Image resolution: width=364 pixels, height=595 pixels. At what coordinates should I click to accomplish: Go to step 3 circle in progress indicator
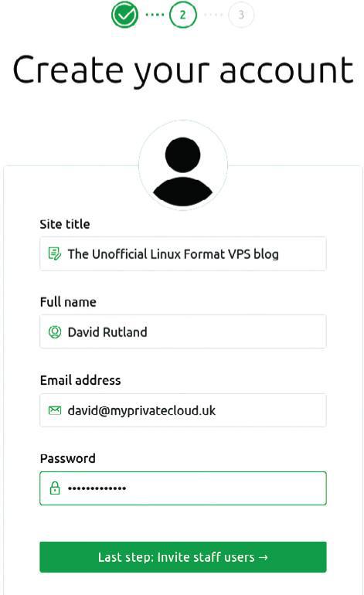point(241,15)
